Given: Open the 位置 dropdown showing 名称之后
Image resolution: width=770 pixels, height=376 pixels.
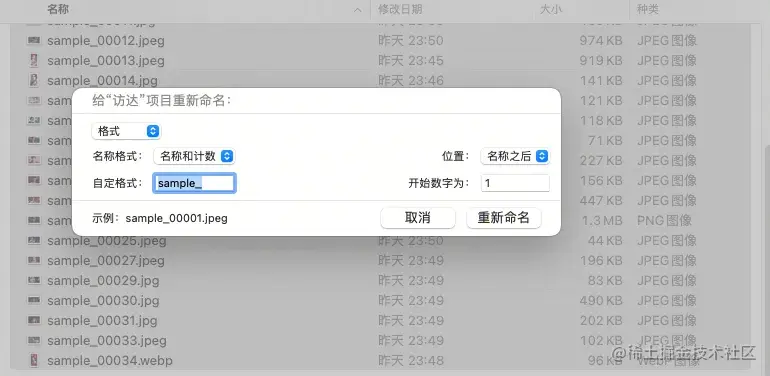Looking at the screenshot, I should pyautogui.click(x=515, y=156).
